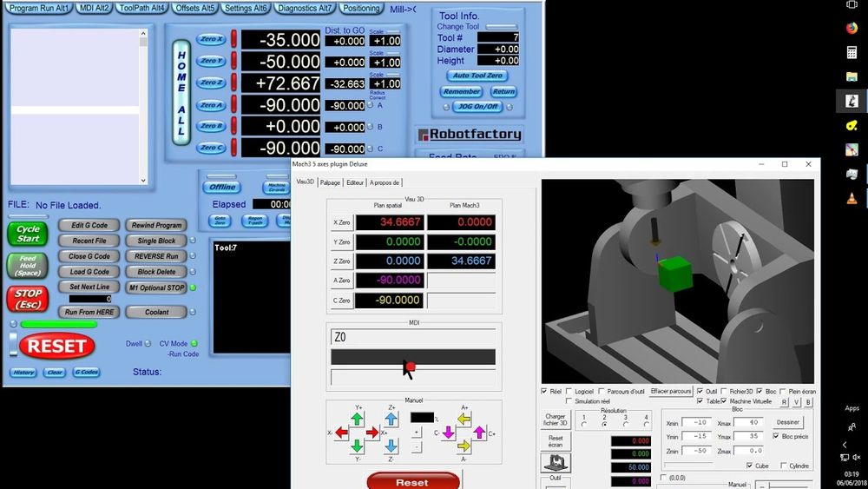
Task: Jog A- with the yellow right arrow
Action: click(x=464, y=446)
